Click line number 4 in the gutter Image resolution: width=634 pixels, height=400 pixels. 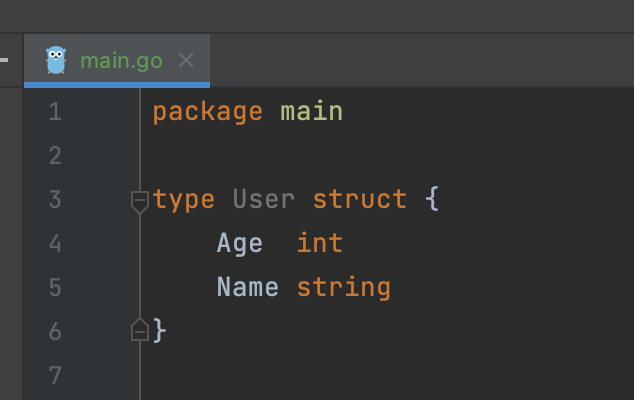pyautogui.click(x=54, y=244)
